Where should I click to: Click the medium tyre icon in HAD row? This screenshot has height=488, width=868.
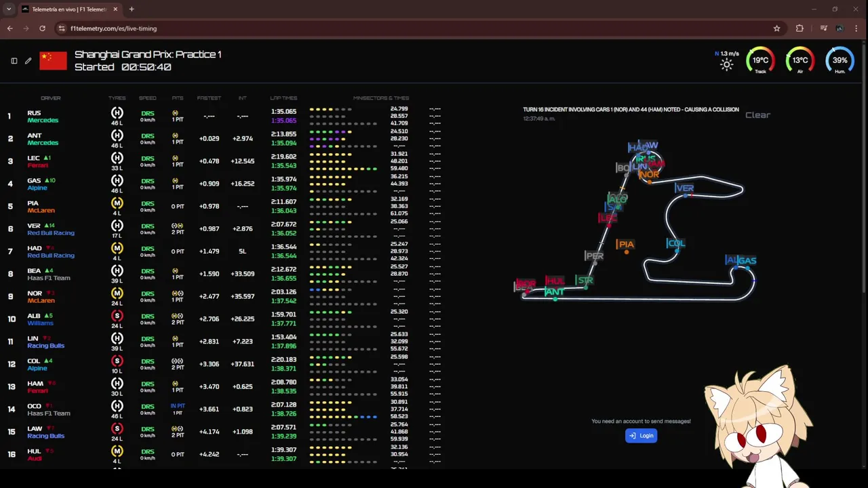click(117, 248)
